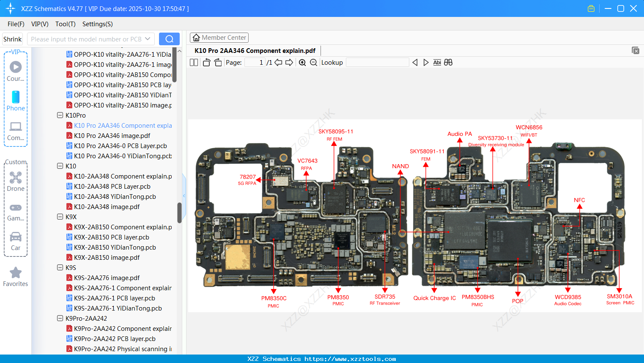Click the model number search field
This screenshot has width=644, height=363.
87,39
